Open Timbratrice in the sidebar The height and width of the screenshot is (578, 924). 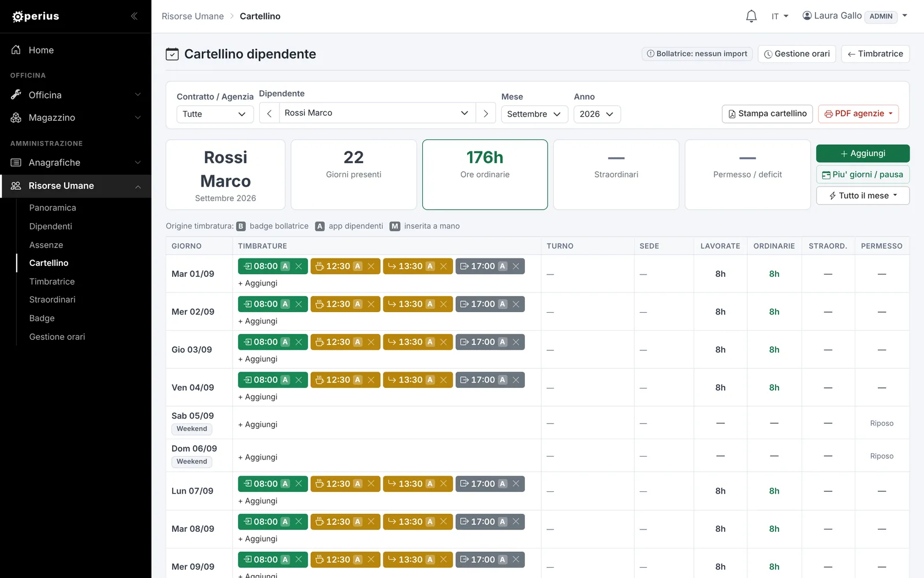click(x=52, y=281)
